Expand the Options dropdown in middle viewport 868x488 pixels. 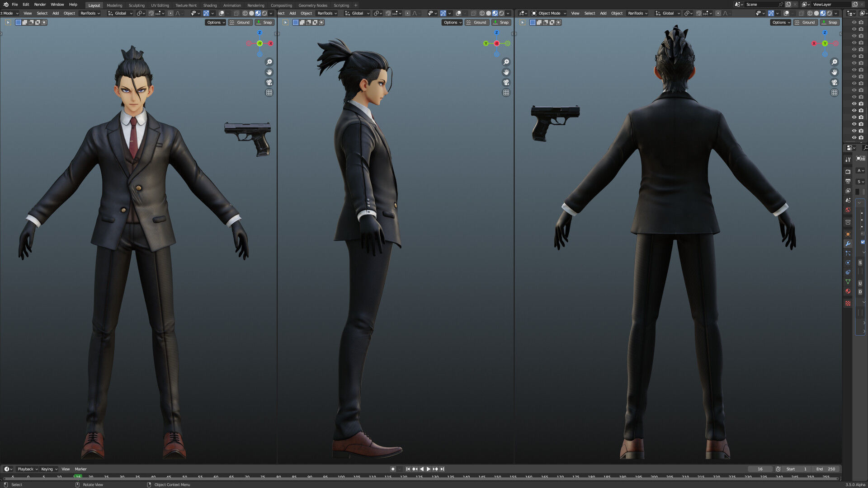(x=452, y=23)
